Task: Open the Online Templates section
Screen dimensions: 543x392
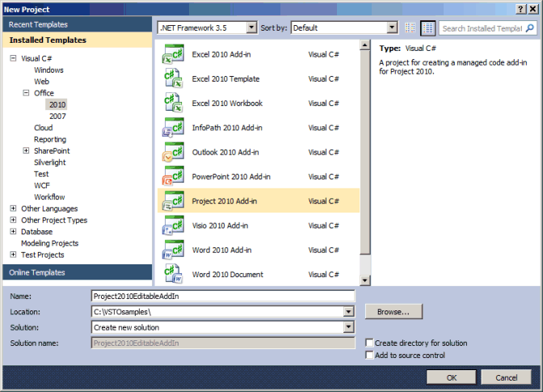Action: [78, 272]
